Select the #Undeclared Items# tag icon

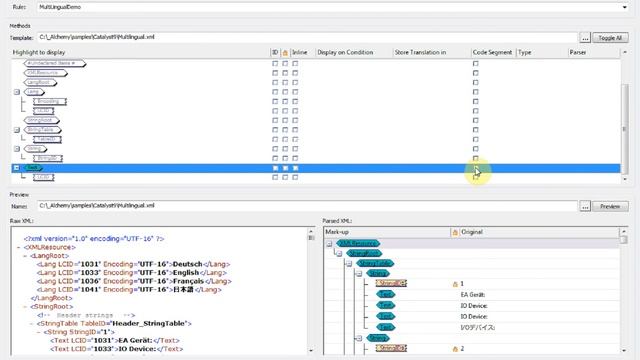coord(55,63)
